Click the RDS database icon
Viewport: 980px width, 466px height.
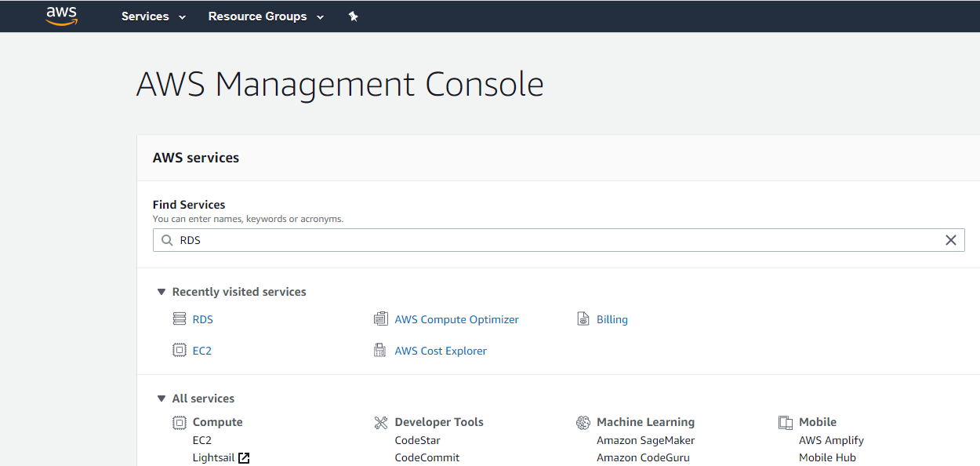(x=180, y=319)
